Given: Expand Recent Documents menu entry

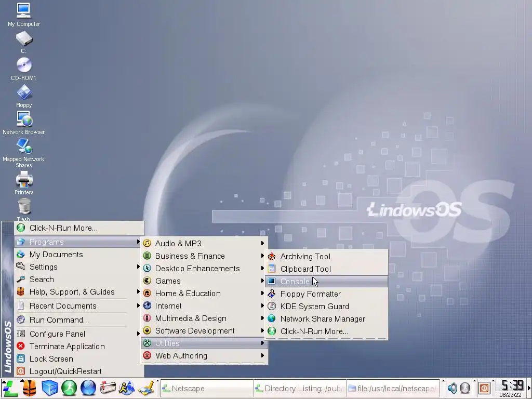Looking at the screenshot, I should 78,306.
